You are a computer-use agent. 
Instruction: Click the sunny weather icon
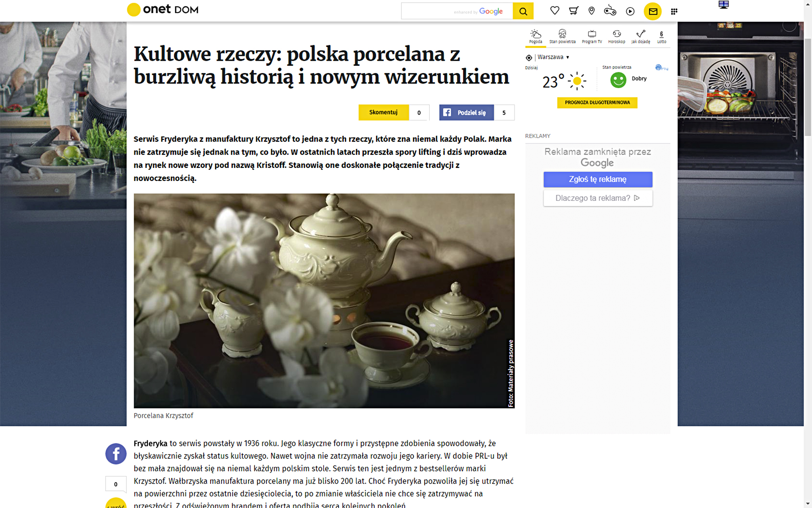tap(577, 81)
